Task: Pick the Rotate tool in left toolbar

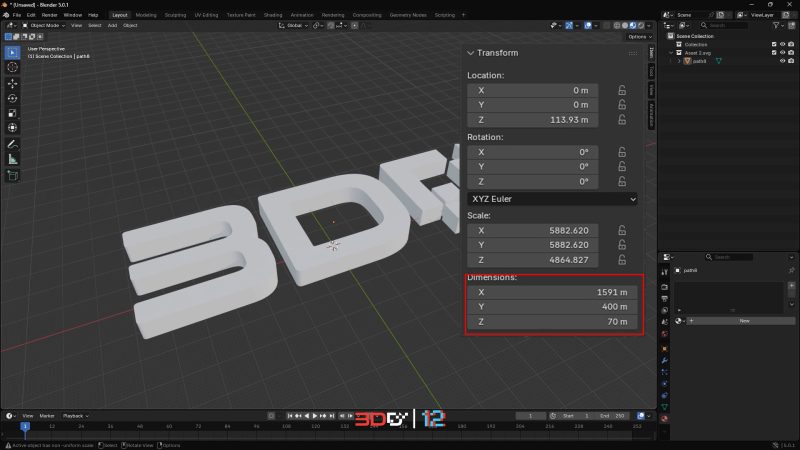Action: tap(12, 98)
